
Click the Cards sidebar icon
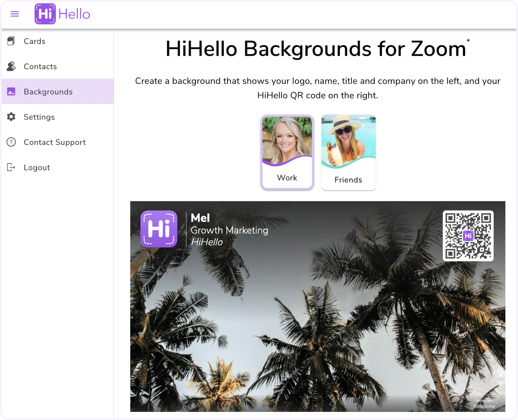(x=11, y=41)
